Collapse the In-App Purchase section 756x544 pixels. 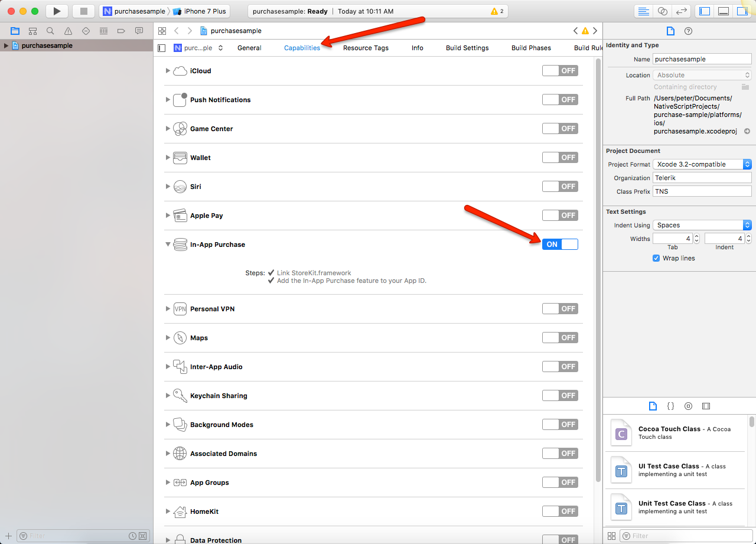(x=168, y=245)
